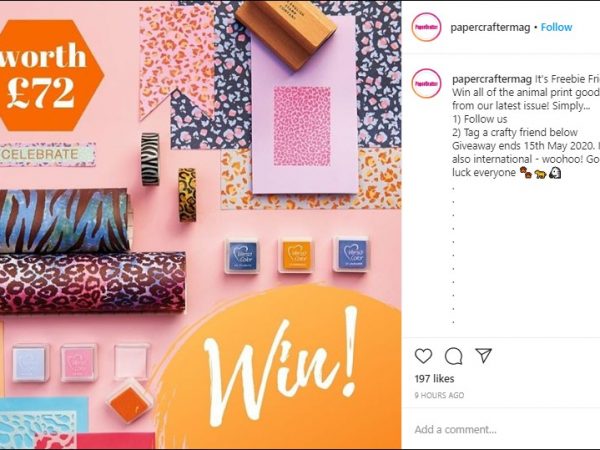Open the papercraftermag avatar beside the caption
The image size is (600, 450).
click(x=426, y=83)
